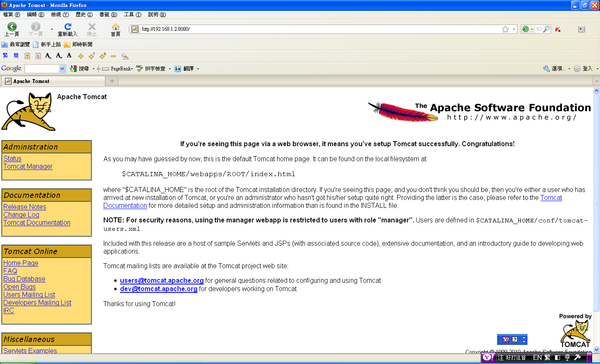
Task: Open the first menu in the menu bar
Action: tap(11, 15)
